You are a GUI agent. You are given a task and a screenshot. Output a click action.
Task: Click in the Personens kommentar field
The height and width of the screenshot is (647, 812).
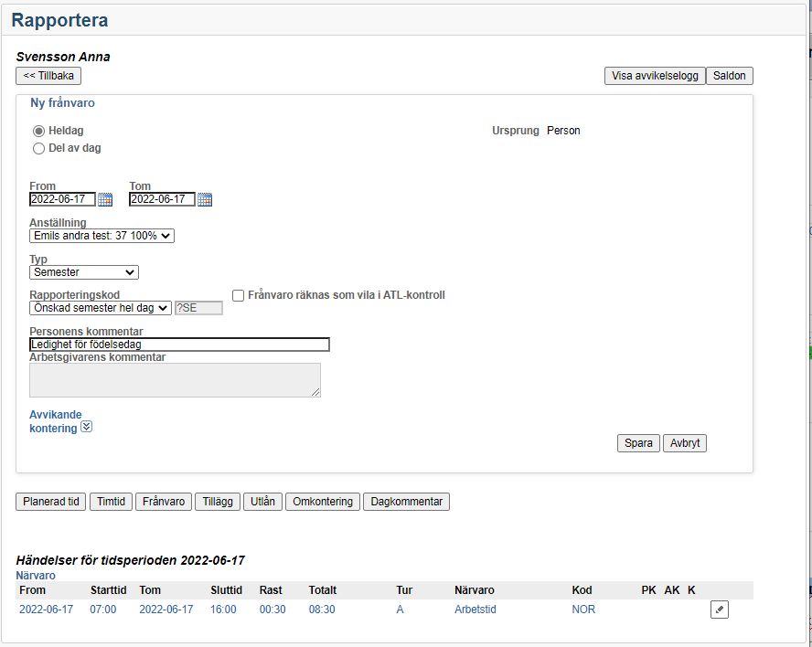coord(179,345)
